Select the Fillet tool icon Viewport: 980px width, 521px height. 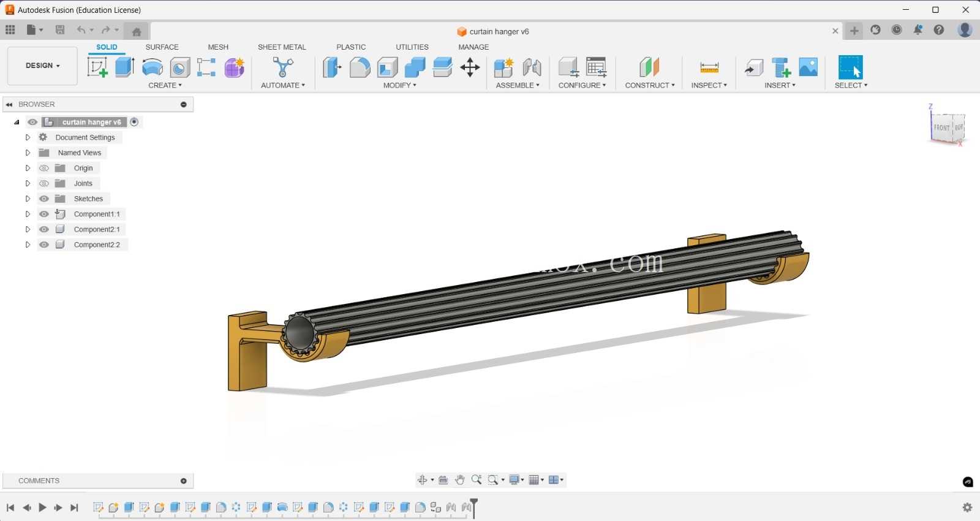360,67
